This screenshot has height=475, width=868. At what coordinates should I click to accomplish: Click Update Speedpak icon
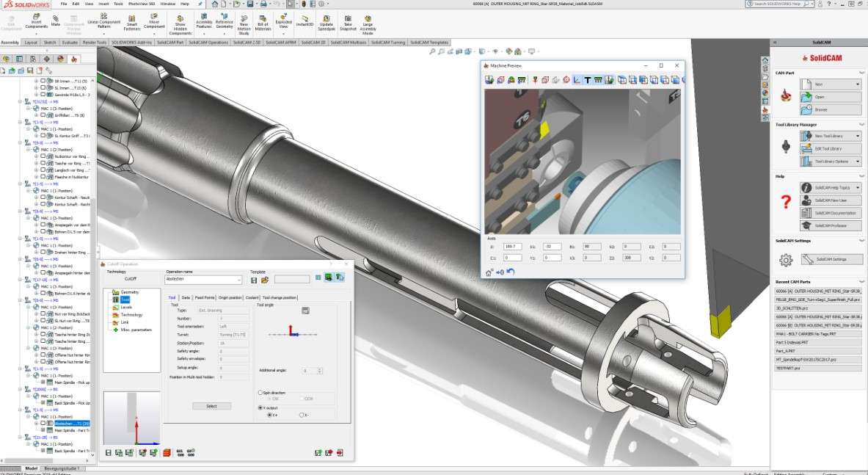[x=326, y=22]
